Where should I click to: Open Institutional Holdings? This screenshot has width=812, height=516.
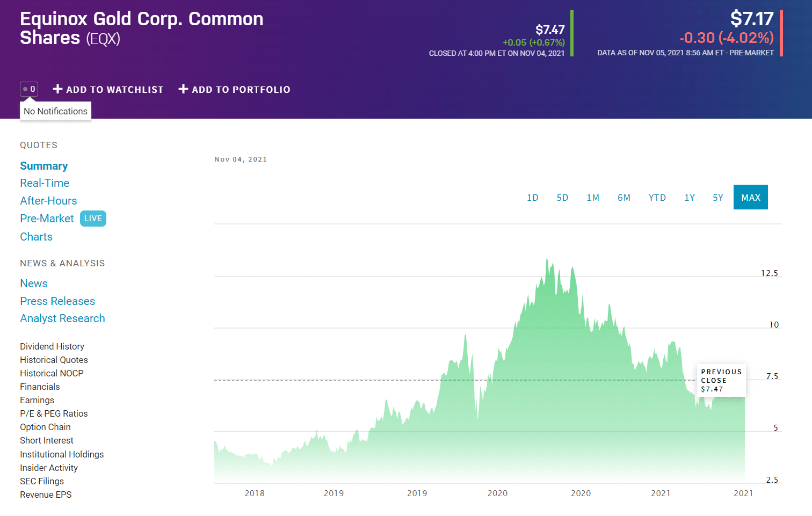62,454
